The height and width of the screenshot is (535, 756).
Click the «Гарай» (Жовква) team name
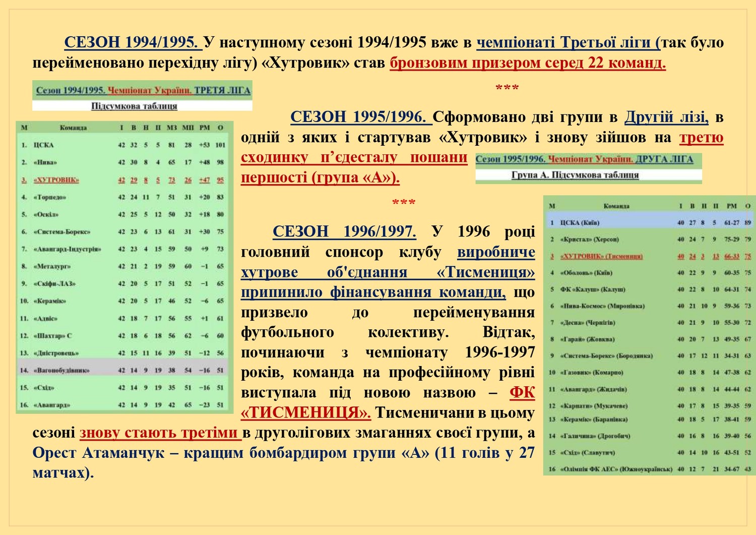click(587, 339)
